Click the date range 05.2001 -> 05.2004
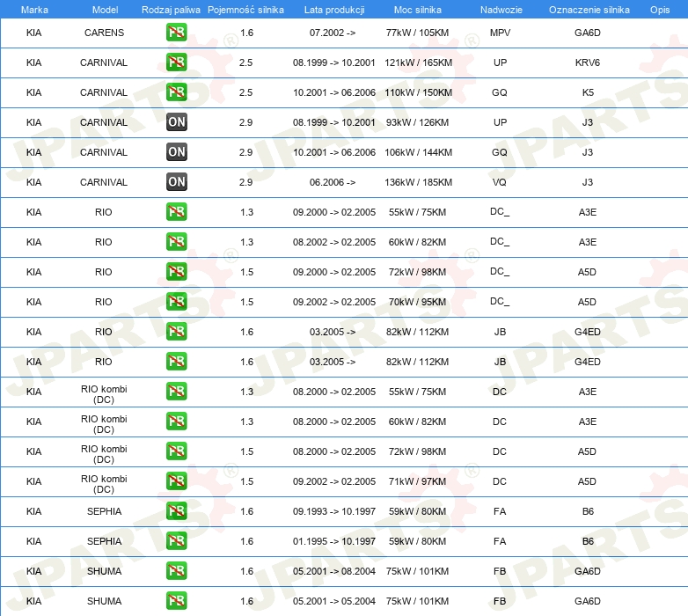 [334, 601]
